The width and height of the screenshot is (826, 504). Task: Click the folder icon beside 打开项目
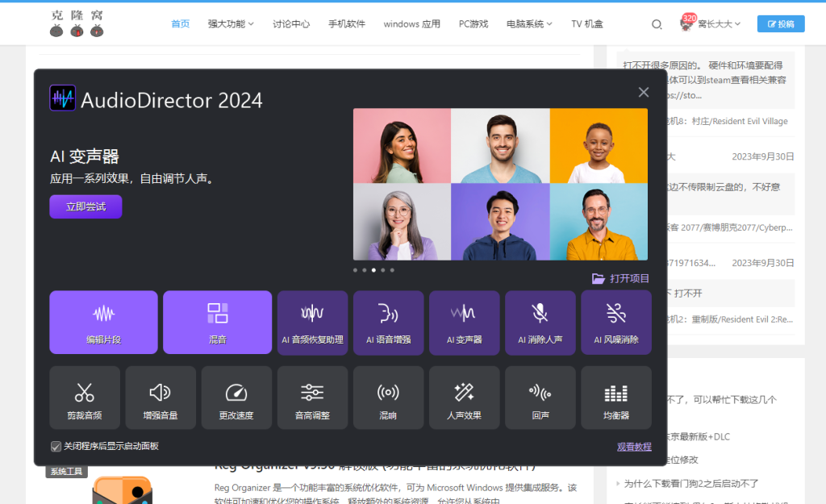599,278
